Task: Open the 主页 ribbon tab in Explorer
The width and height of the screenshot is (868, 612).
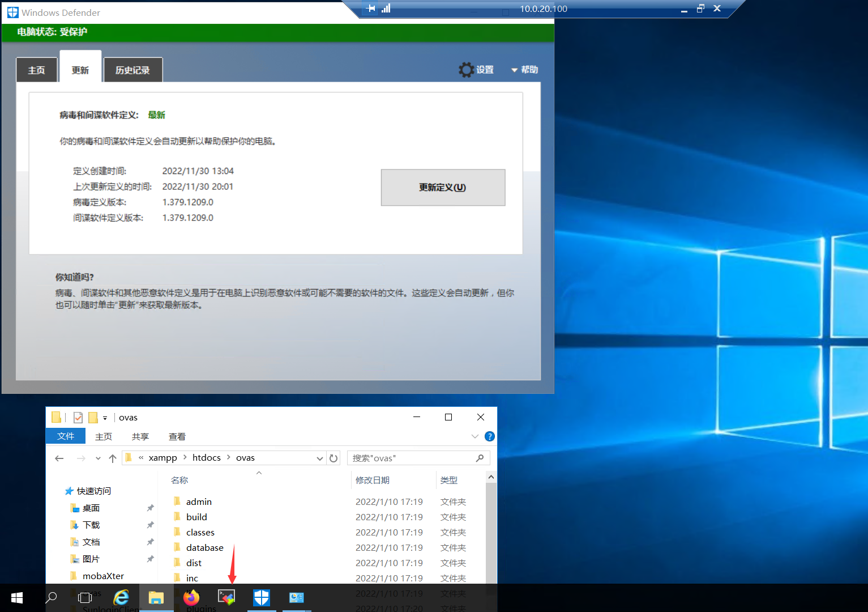Action: coord(104,436)
